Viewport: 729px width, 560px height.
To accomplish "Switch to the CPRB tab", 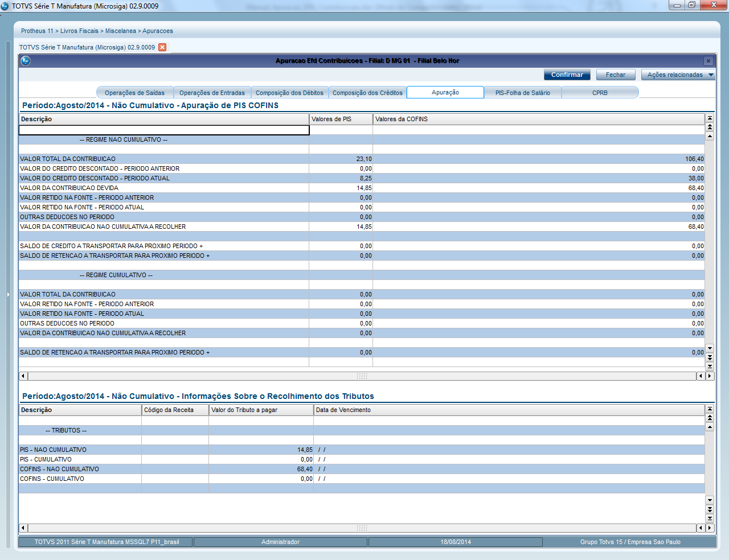I will pos(600,93).
